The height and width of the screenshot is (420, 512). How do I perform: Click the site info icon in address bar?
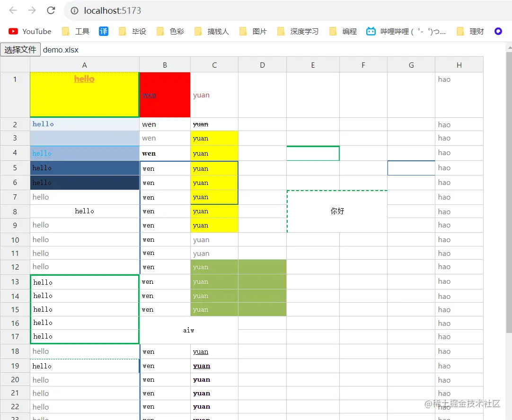[x=74, y=11]
